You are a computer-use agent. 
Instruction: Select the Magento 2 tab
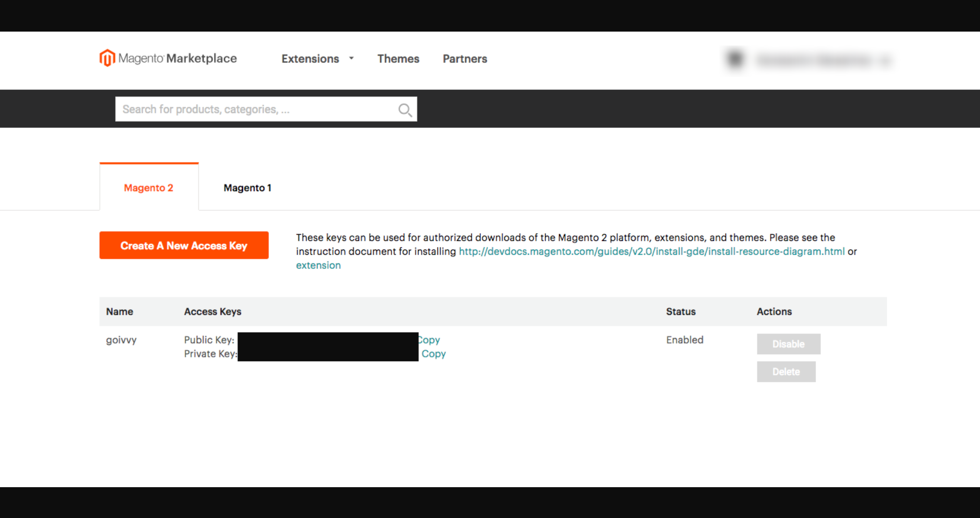pyautogui.click(x=149, y=188)
